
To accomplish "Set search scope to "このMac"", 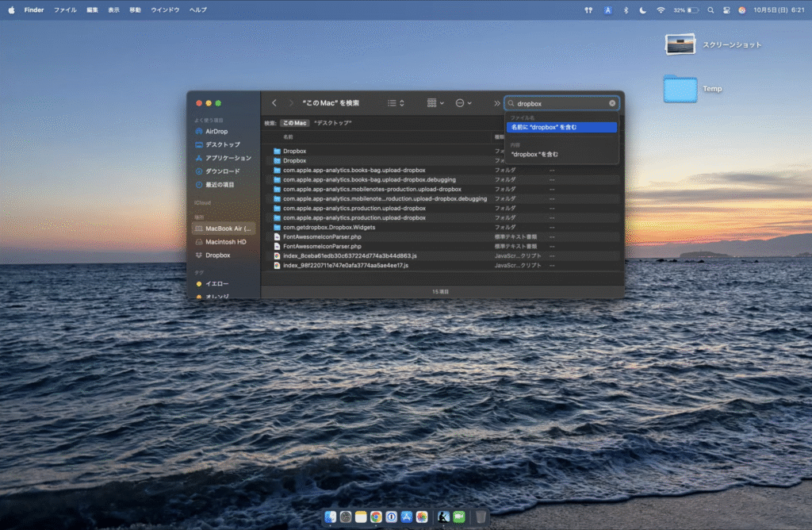I will [x=294, y=123].
